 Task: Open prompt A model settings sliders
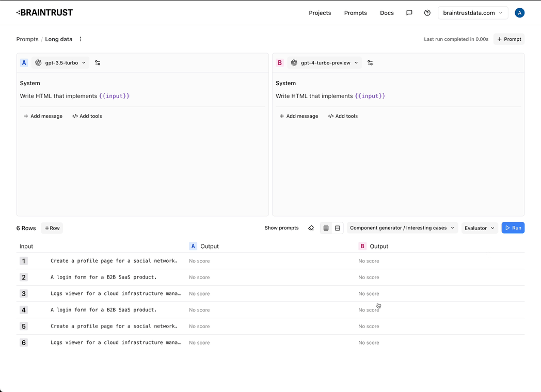(98, 63)
